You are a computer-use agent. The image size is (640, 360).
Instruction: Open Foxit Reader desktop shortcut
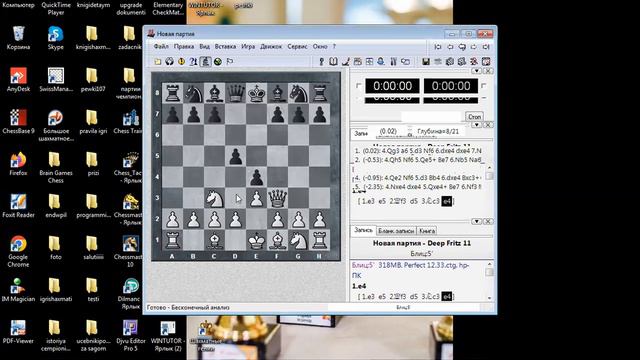tap(18, 205)
